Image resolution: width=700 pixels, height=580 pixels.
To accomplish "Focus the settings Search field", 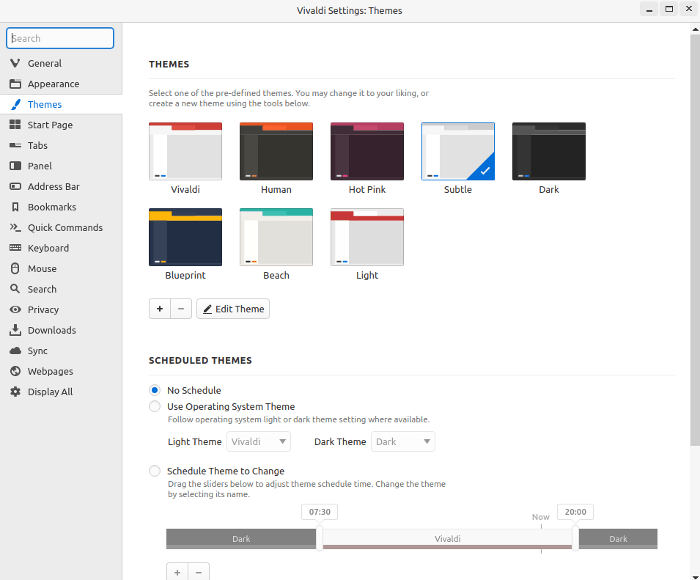I will tap(60, 38).
